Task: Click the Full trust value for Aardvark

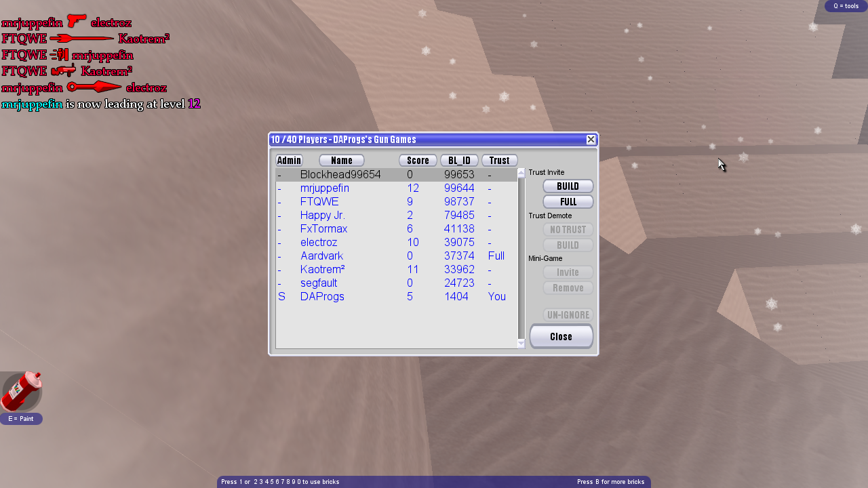Action: click(496, 256)
